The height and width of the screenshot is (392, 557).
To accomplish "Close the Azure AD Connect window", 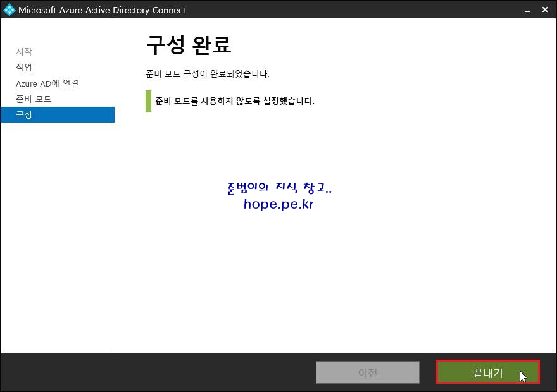I will pyautogui.click(x=545, y=9).
